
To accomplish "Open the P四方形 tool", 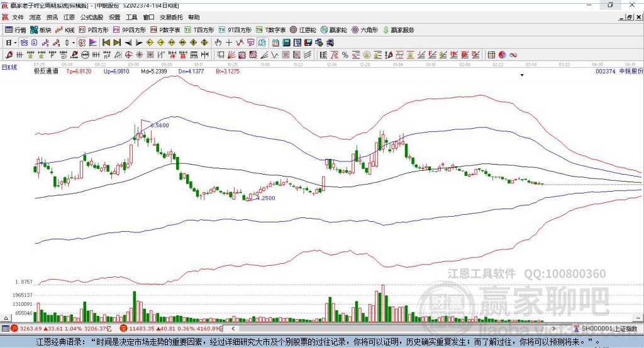I will pos(94,30).
